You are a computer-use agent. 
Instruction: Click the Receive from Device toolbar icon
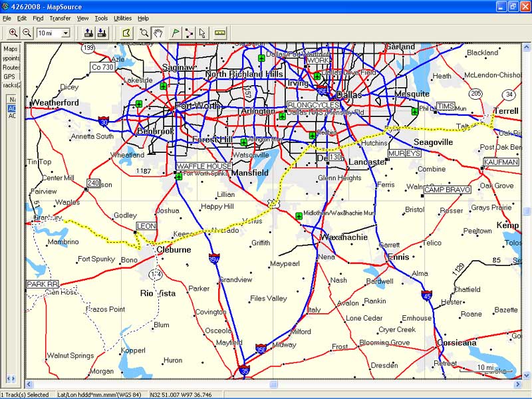pos(102,33)
